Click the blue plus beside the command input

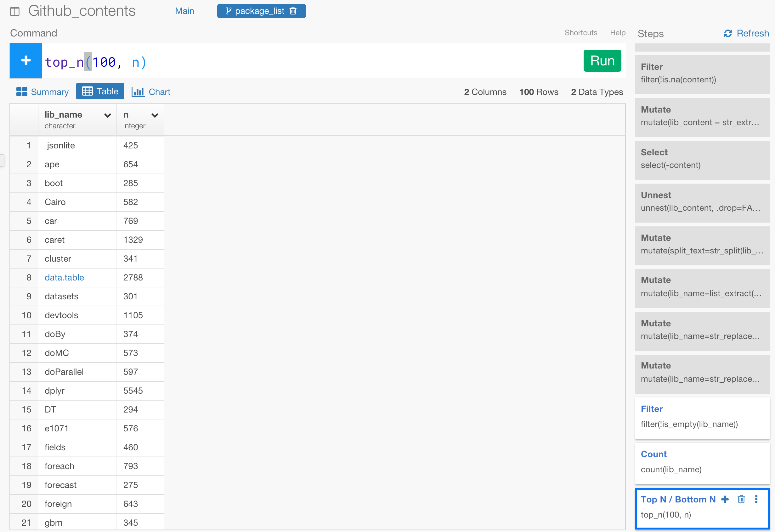point(25,60)
